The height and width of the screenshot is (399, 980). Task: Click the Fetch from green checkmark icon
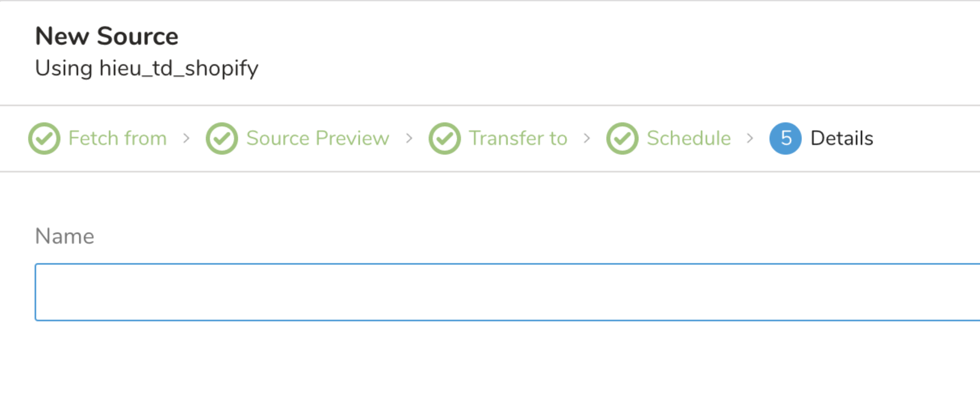coord(44,139)
